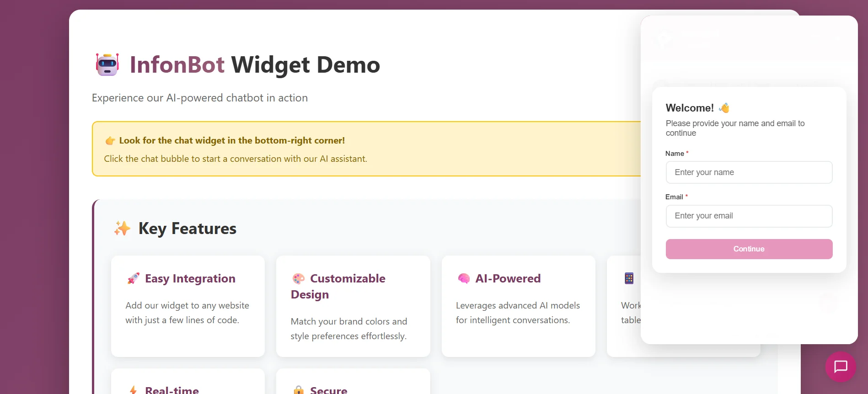Click the palette icon on Customizable Design card
Viewport: 868px width, 394px height.
(x=299, y=278)
